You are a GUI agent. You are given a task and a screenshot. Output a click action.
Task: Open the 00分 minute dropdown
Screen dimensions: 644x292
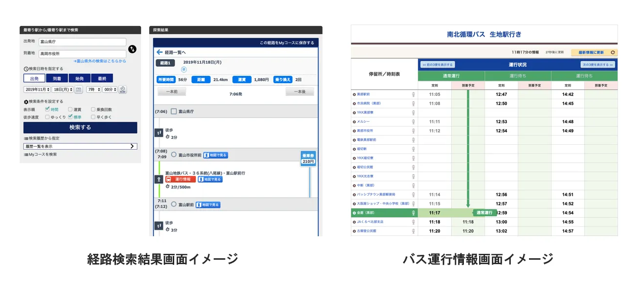(110, 90)
